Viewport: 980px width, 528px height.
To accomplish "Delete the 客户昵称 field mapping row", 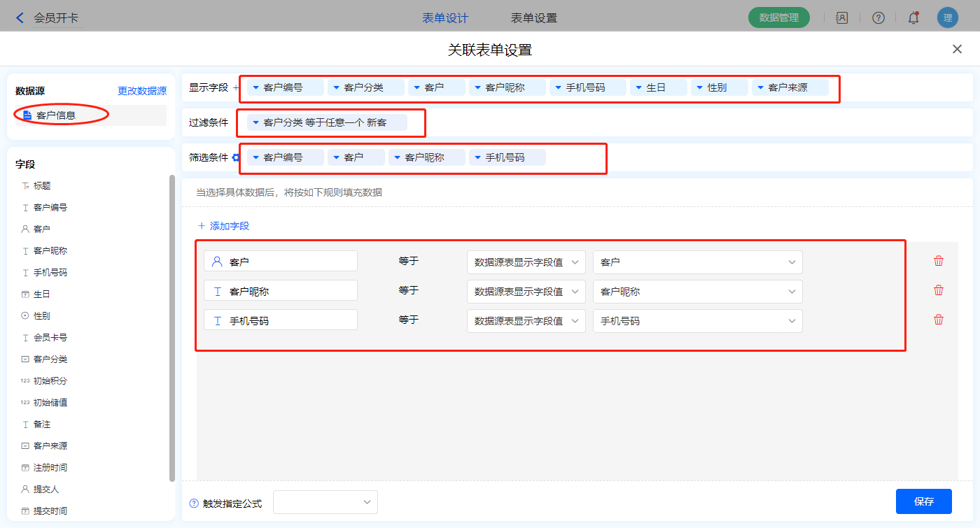I will tap(939, 290).
